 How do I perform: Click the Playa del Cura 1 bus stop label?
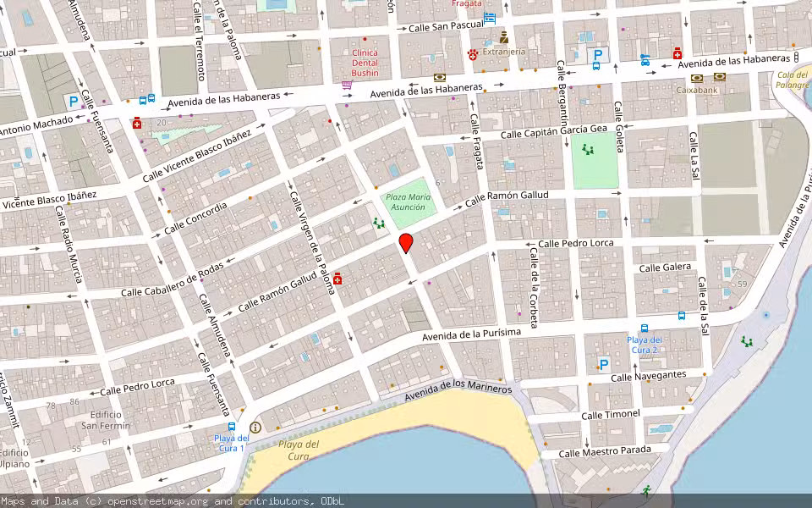pyautogui.click(x=231, y=443)
